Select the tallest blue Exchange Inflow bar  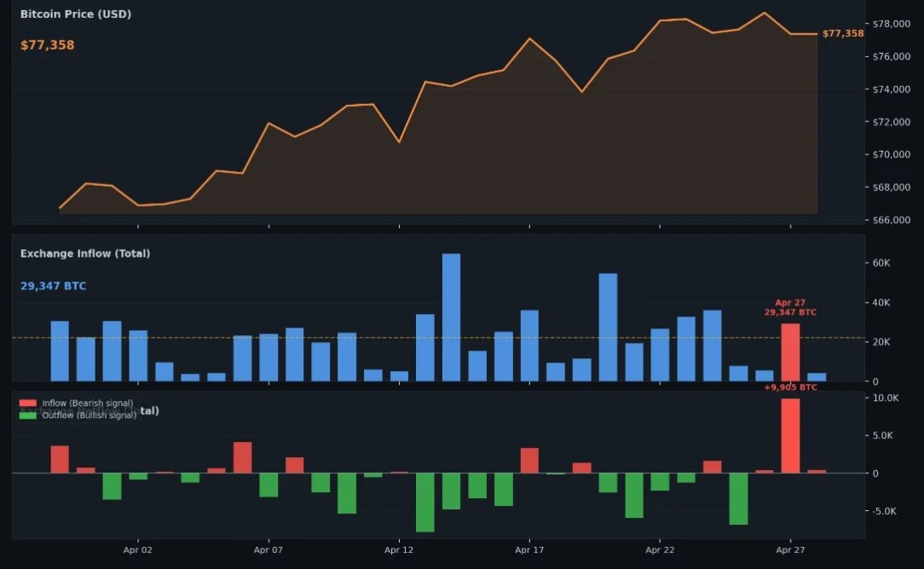(452, 318)
